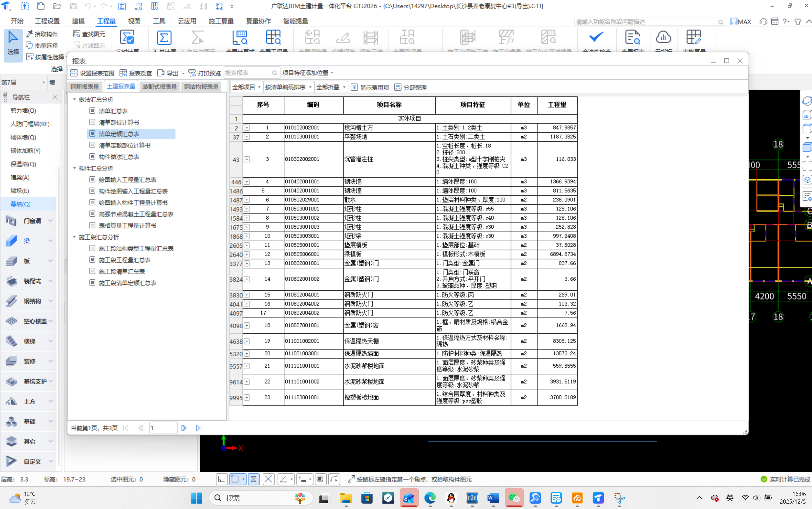Switch to the 钢筋报表量 tab
Image resolution: width=812 pixels, height=509 pixels.
point(84,87)
